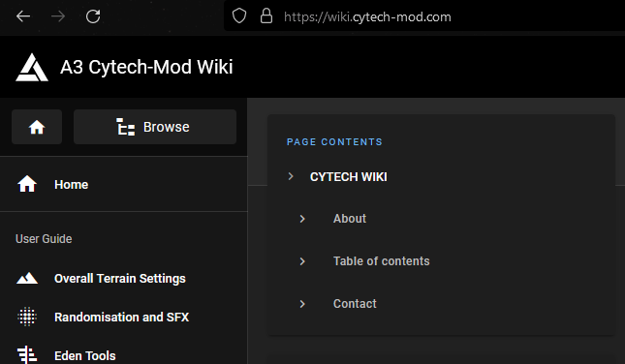The width and height of the screenshot is (625, 364).
Task: Click the PAGE CONTENTS heading text
Action: click(334, 141)
